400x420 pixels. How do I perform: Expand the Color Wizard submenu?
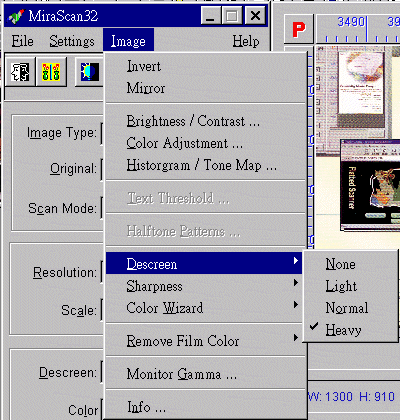[x=204, y=308]
